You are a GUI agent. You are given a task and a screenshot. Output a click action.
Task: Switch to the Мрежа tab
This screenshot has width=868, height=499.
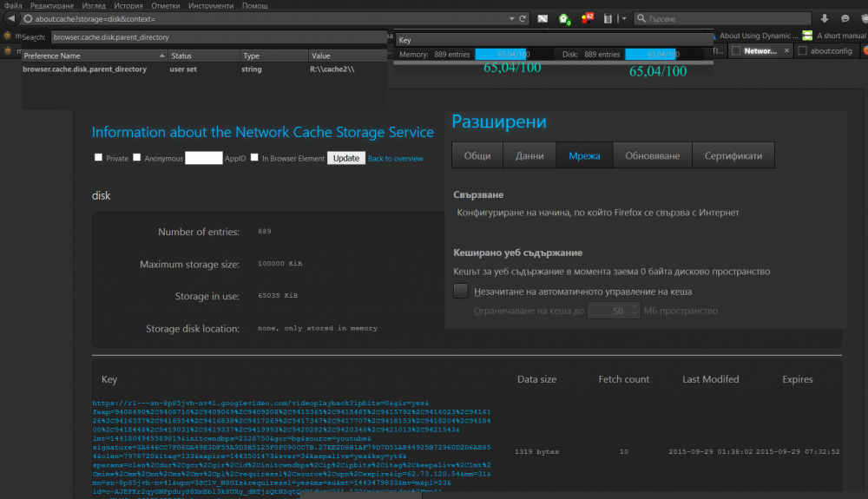[584, 155]
